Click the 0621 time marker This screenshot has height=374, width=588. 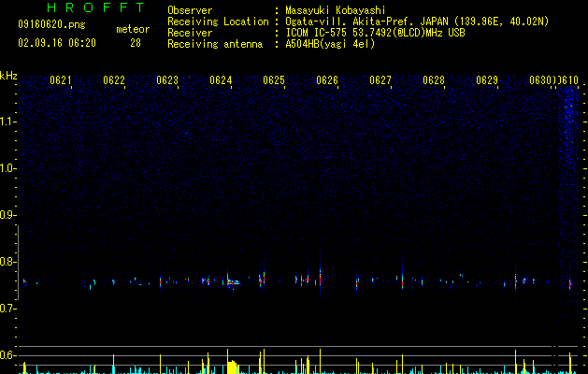(61, 80)
